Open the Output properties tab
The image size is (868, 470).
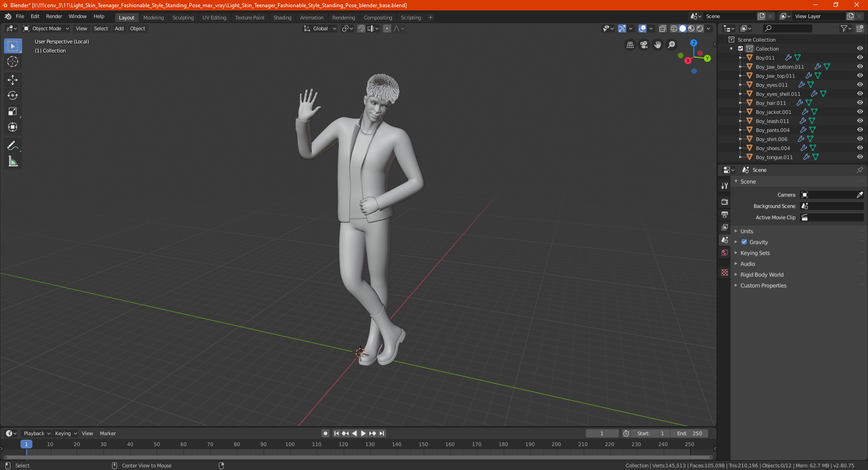[725, 214]
